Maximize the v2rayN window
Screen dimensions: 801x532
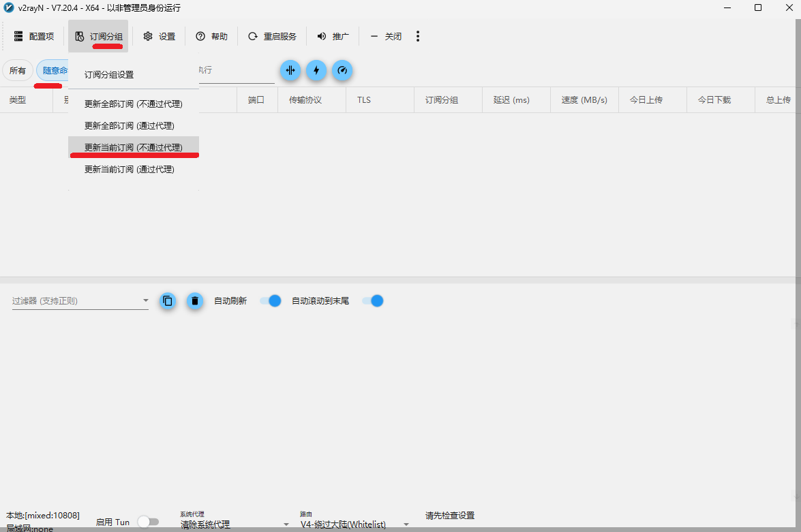click(758, 7)
